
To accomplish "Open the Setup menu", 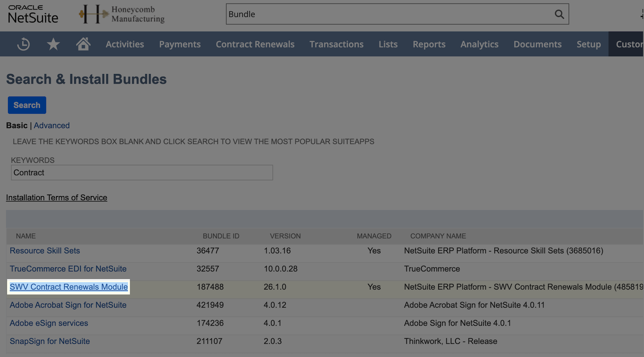I will [589, 44].
